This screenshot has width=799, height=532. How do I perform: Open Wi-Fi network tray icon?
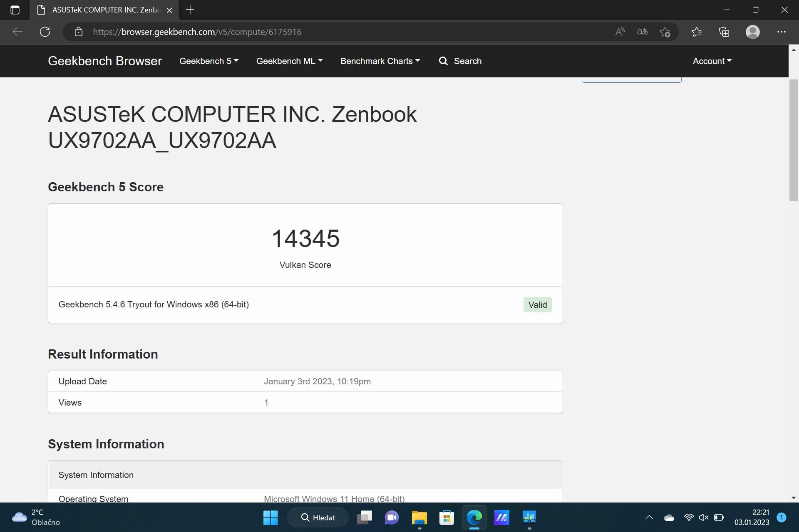click(x=689, y=517)
